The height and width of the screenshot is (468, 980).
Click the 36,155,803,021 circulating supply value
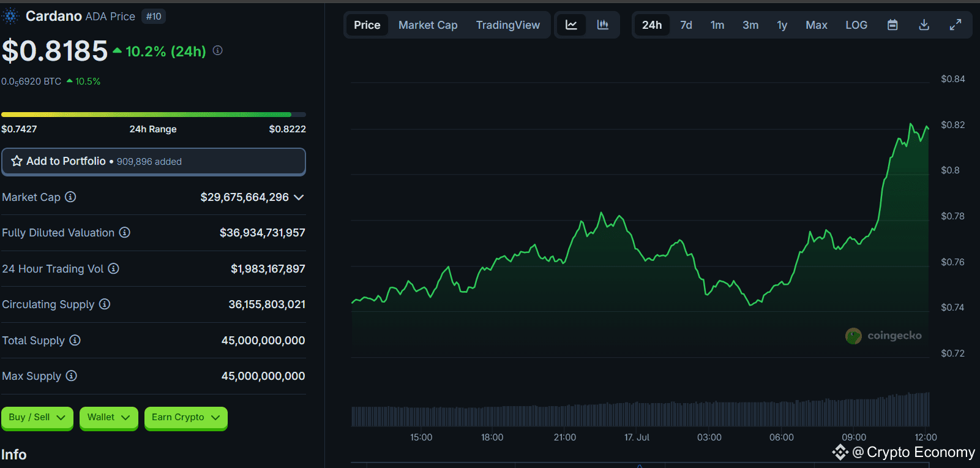267,304
